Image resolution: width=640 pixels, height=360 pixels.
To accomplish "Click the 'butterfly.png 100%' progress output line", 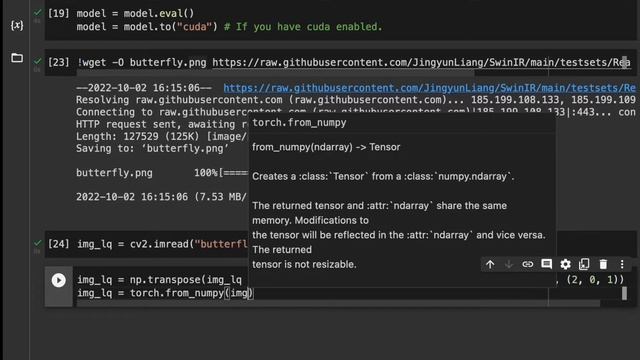I will coord(162,173).
